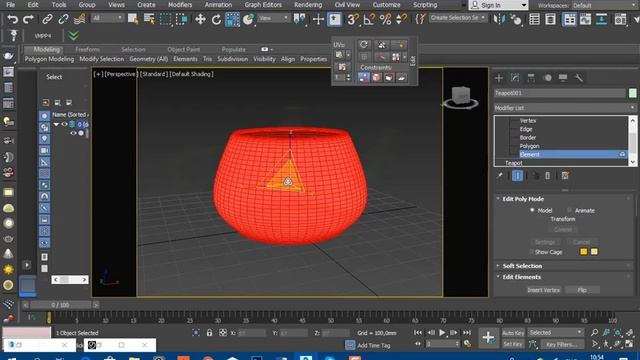Open the reference coordinate View dropdown
Viewport: 640px width, 360px height.
pos(274,18)
